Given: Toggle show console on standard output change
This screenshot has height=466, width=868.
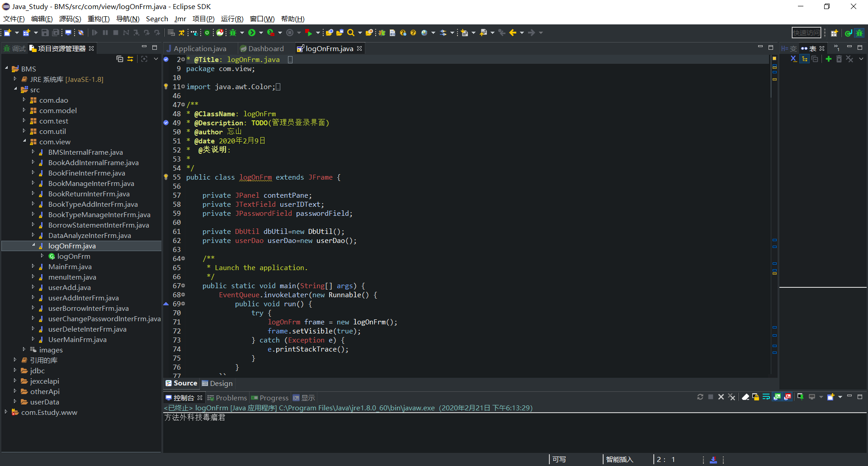Looking at the screenshot, I should (777, 397).
